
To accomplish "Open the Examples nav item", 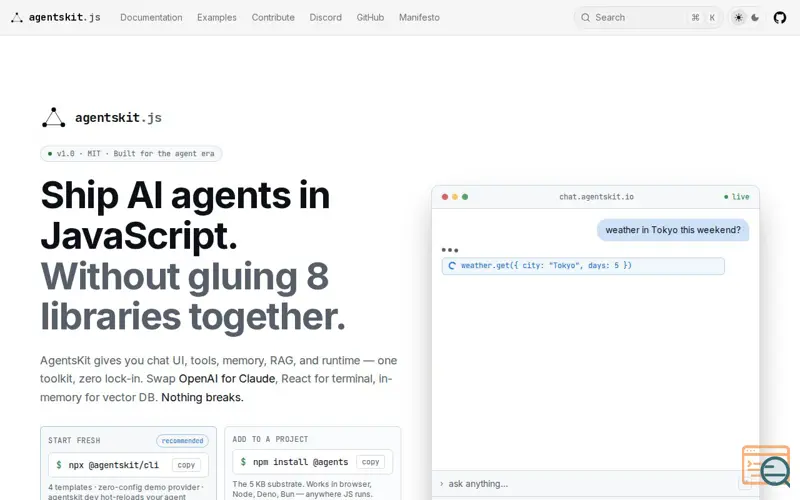I will click(x=217, y=17).
